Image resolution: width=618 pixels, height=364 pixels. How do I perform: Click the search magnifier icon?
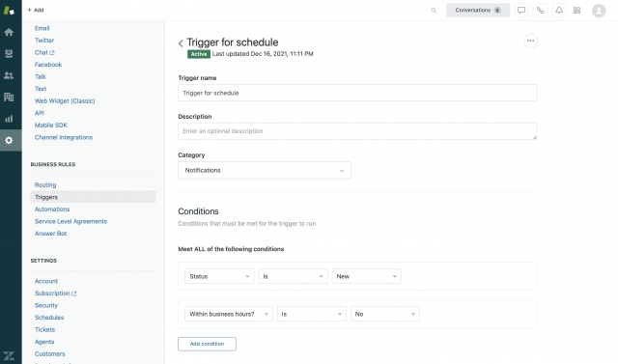[x=434, y=11]
